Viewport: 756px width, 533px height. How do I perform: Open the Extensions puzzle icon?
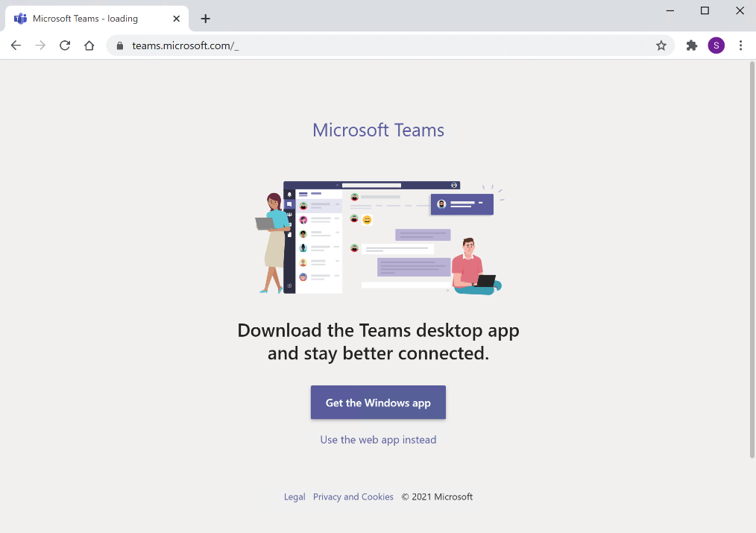click(x=692, y=45)
